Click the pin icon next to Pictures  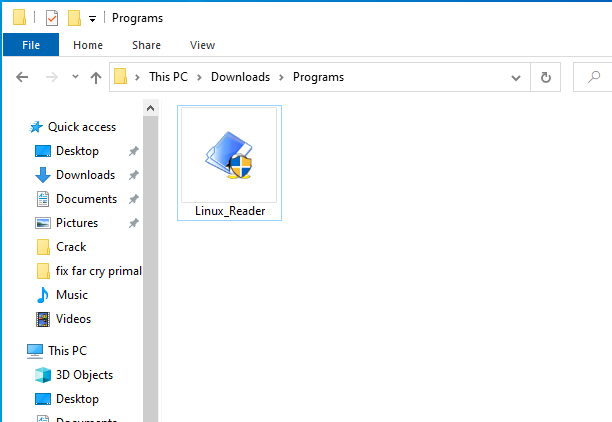[133, 223]
